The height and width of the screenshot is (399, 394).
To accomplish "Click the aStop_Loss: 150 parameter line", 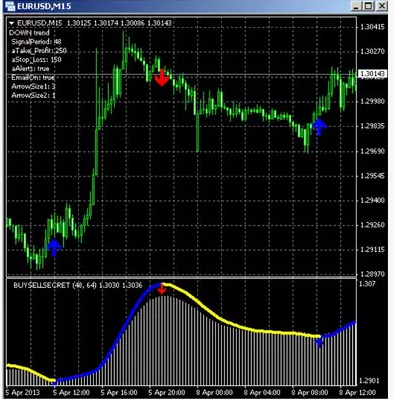I will coord(36,60).
